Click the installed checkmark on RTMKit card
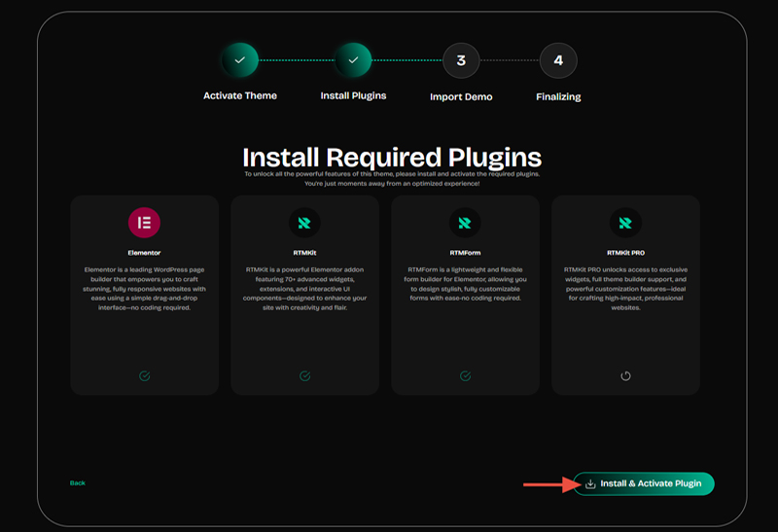Image resolution: width=778 pixels, height=532 pixels. click(x=304, y=376)
